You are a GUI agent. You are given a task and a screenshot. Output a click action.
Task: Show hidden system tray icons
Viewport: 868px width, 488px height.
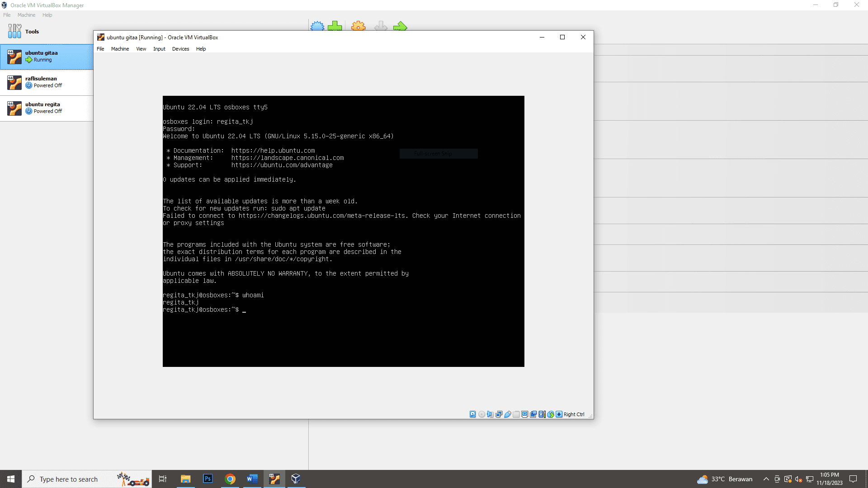click(x=766, y=479)
